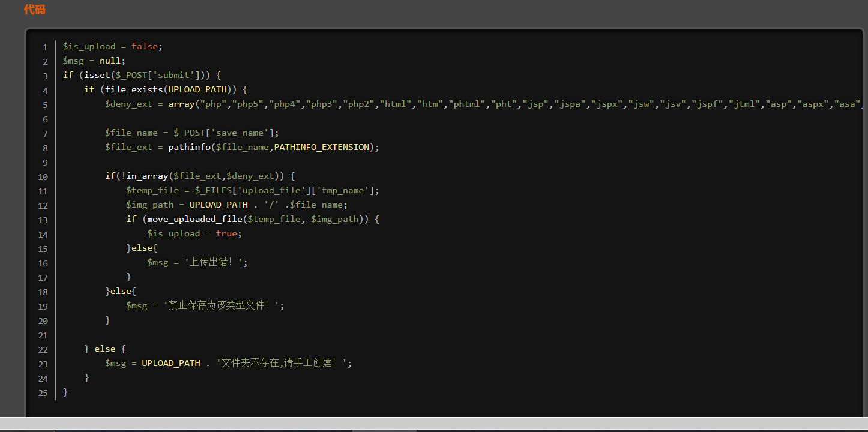The height and width of the screenshot is (432, 868).
Task: Click the '$msg = null;' statement
Action: click(94, 61)
